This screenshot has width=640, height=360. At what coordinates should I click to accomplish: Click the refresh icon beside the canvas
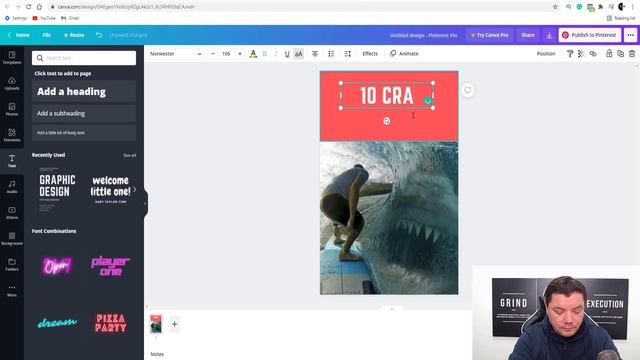coord(468,90)
